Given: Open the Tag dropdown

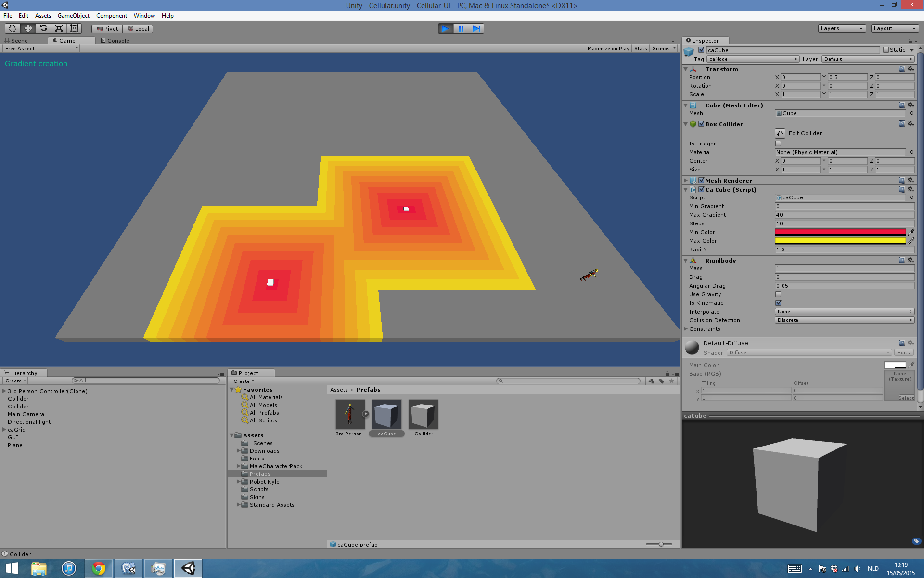Looking at the screenshot, I should point(753,59).
